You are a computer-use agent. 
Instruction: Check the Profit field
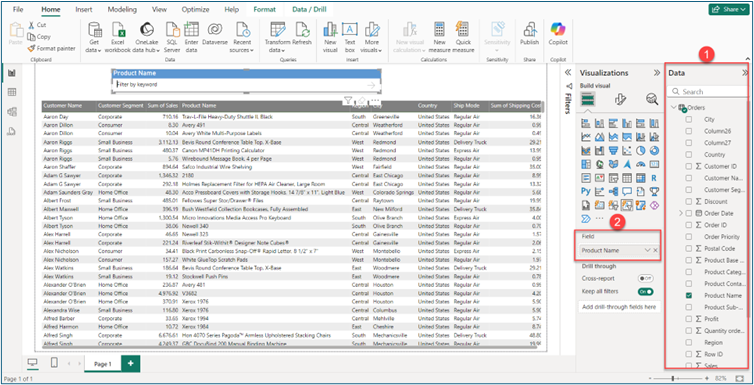tap(689, 319)
